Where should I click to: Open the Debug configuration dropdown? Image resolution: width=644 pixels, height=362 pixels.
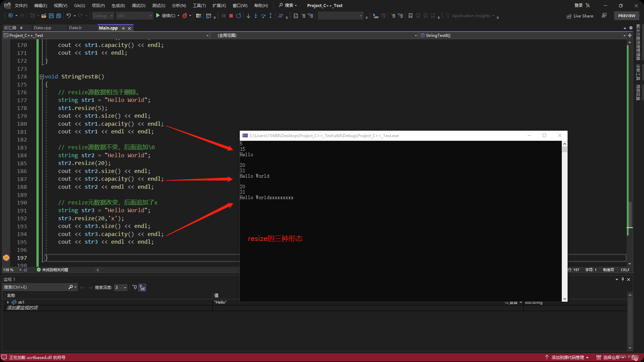103,16
